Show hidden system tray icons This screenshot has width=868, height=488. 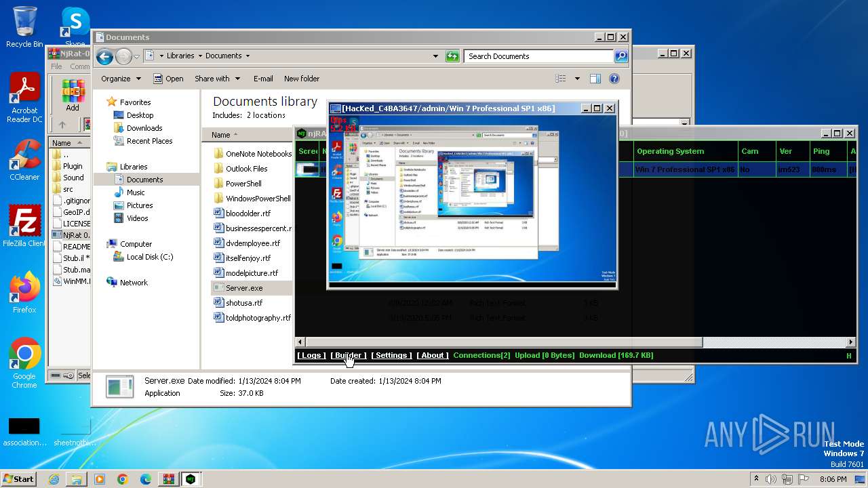click(757, 479)
